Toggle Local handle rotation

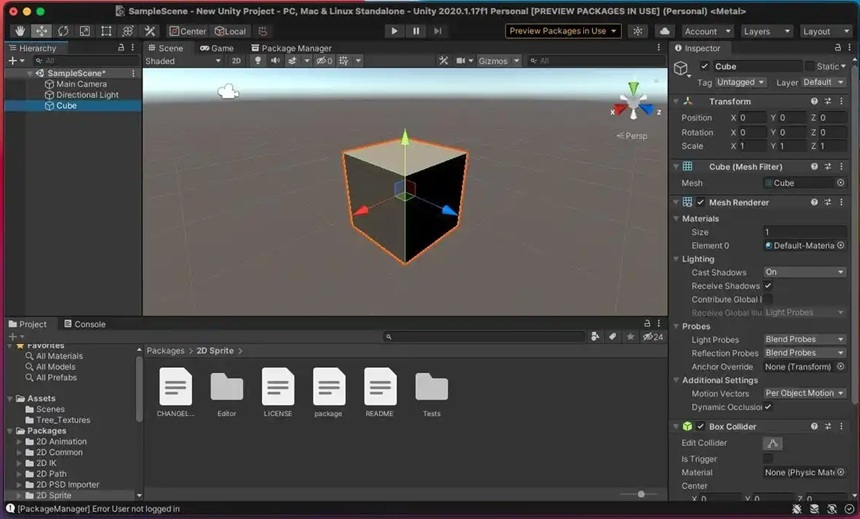click(x=230, y=31)
